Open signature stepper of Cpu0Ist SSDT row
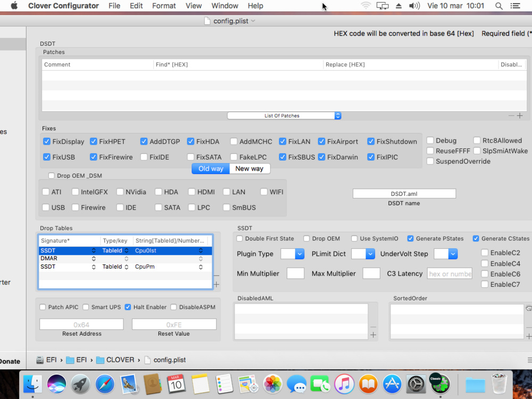The image size is (532, 399). click(94, 251)
